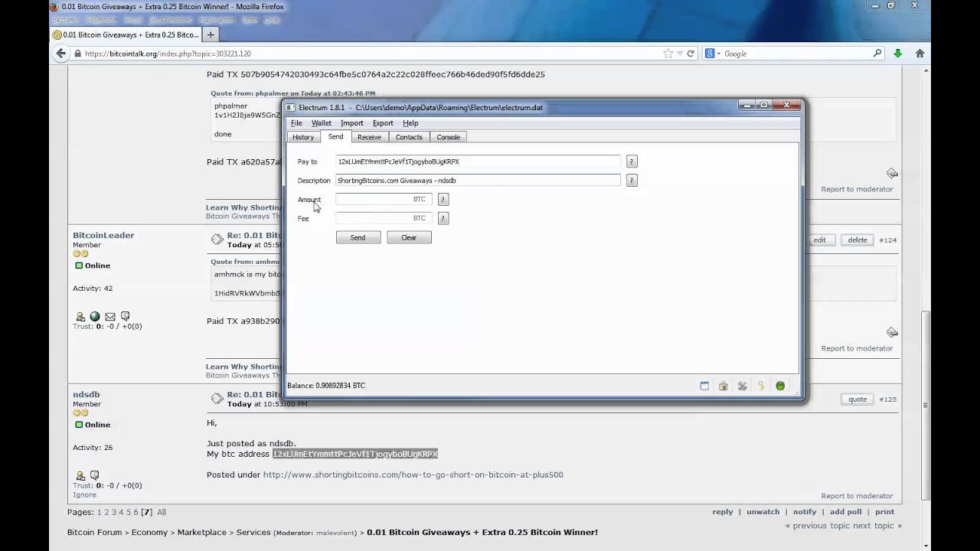Click the Fee BTC field
The width and height of the screenshot is (980, 551).
click(384, 218)
